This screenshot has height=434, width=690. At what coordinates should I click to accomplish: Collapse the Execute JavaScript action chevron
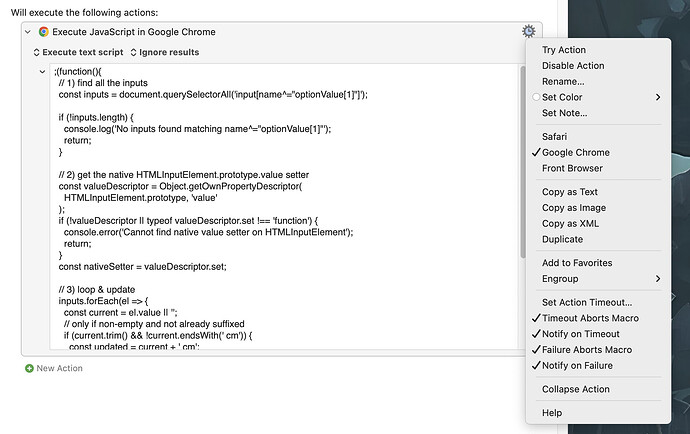click(28, 32)
